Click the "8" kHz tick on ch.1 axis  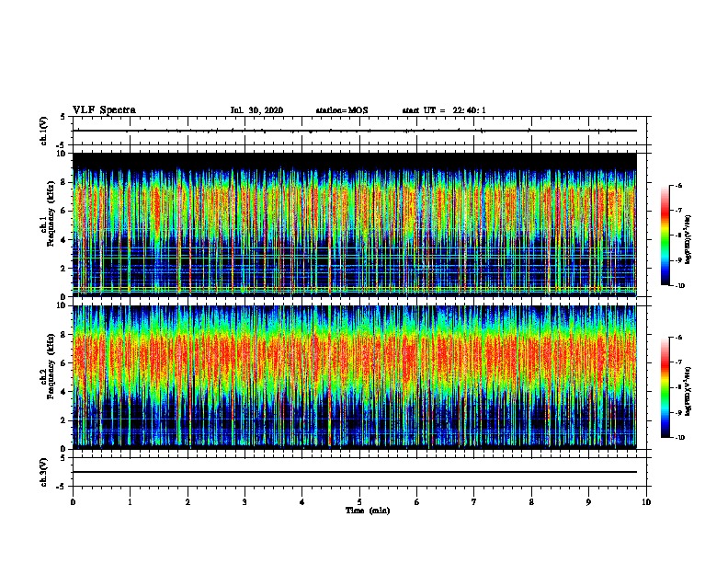click(63, 182)
